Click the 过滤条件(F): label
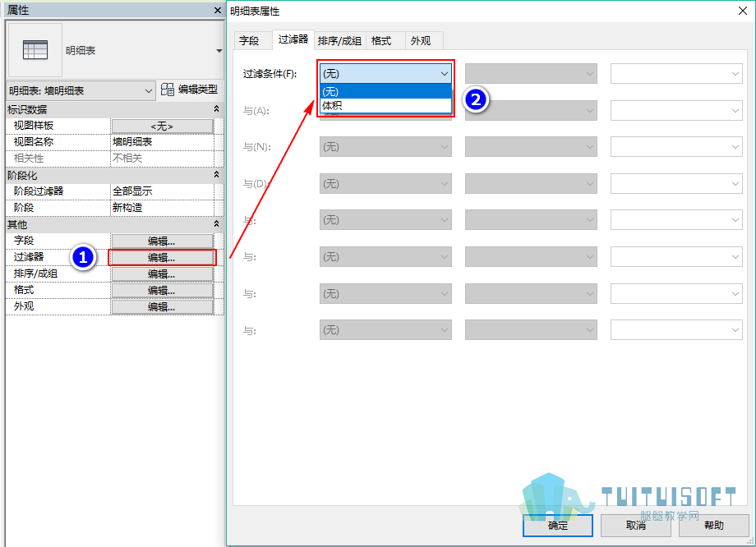This screenshot has width=756, height=547. coord(270,74)
